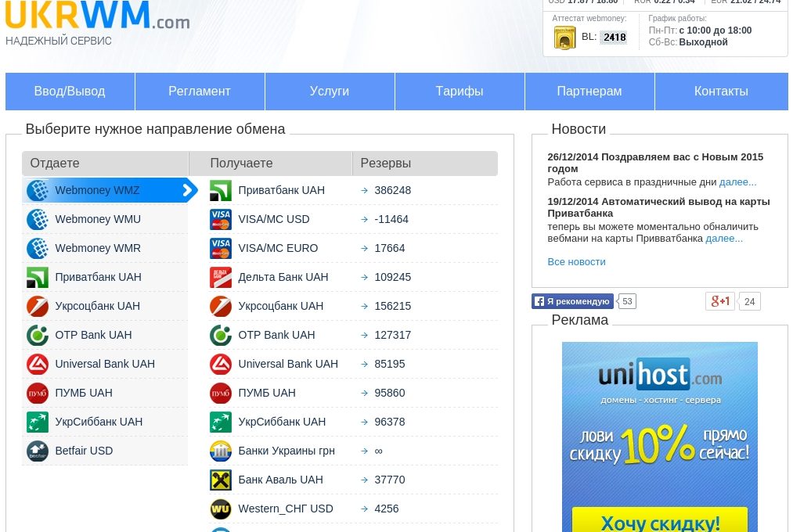The height and width of the screenshot is (532, 793).
Task: Click the Webmoney WMU globe icon
Action: [x=38, y=219]
